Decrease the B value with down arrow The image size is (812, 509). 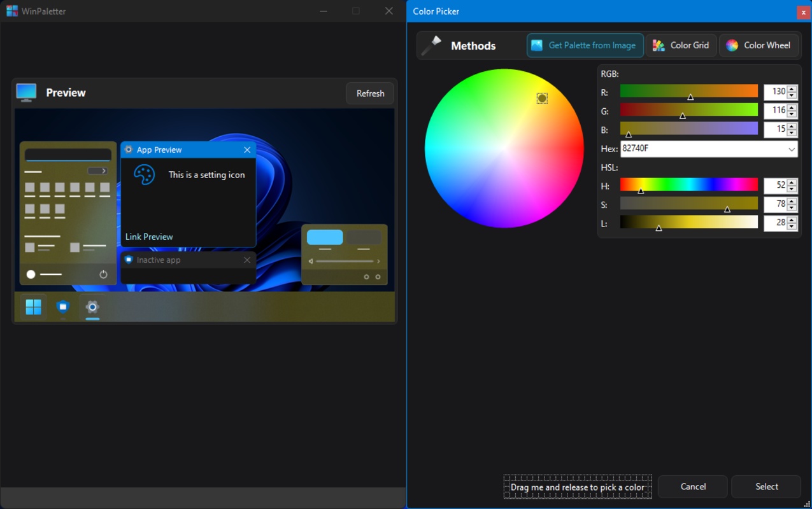[792, 133]
